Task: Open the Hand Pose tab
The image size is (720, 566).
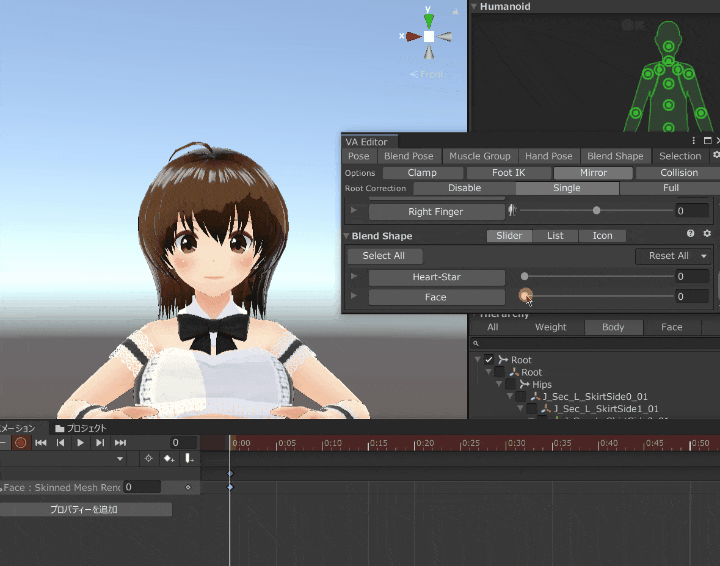Action: tap(548, 156)
